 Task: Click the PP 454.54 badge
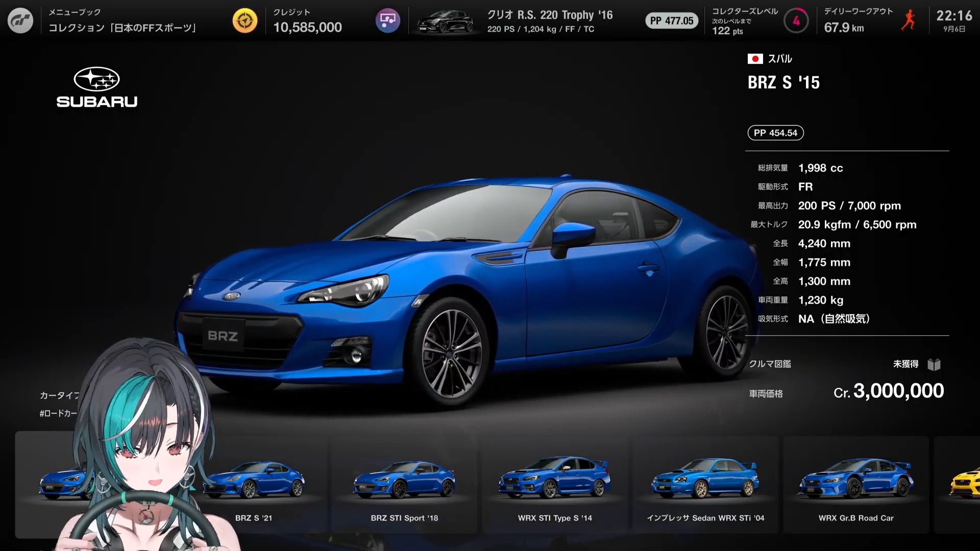point(775,133)
